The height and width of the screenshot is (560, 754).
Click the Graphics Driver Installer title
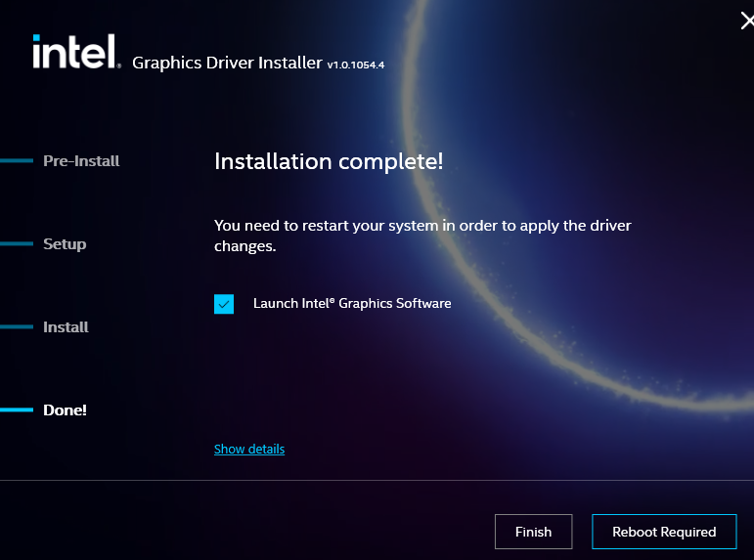pos(227,63)
